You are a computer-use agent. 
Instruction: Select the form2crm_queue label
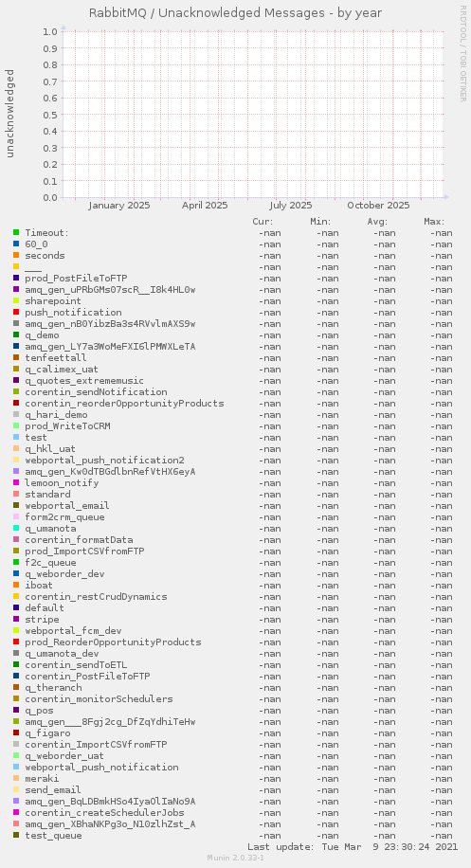point(64,516)
